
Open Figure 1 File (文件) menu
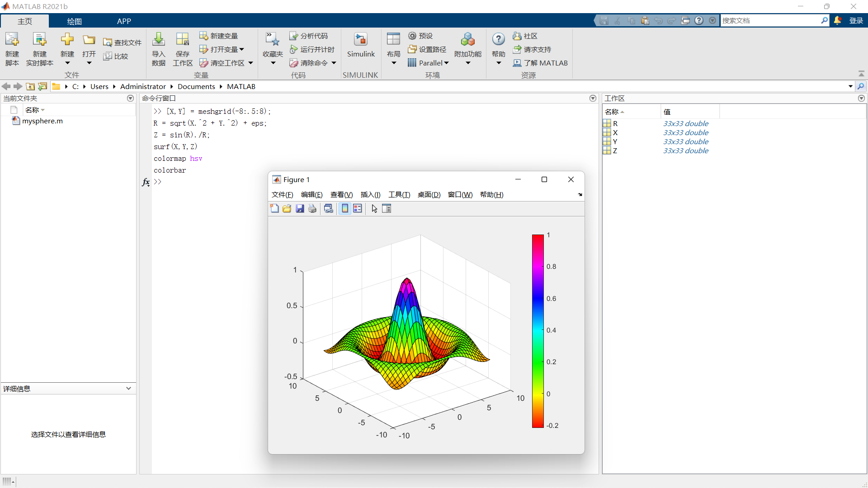282,195
